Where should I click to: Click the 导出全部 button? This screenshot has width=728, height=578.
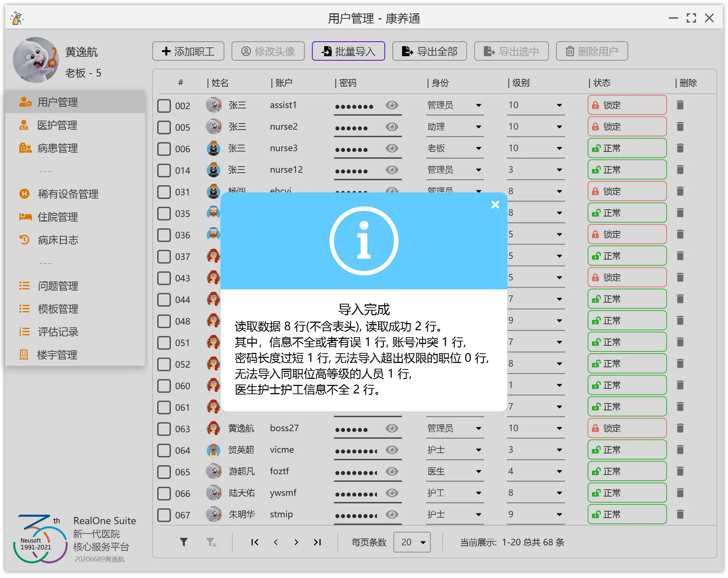click(430, 51)
